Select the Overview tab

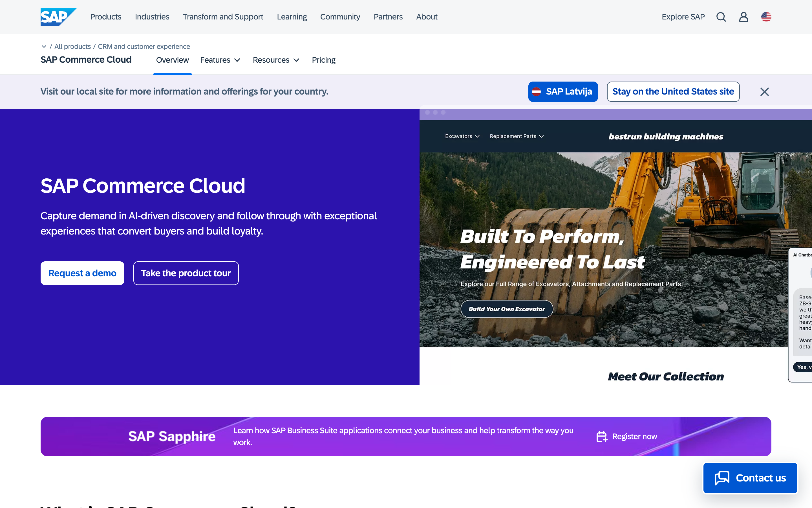point(173,60)
